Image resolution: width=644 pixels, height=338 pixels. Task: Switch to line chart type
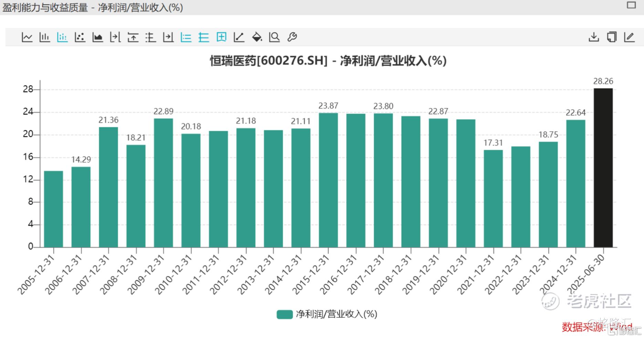coord(27,37)
